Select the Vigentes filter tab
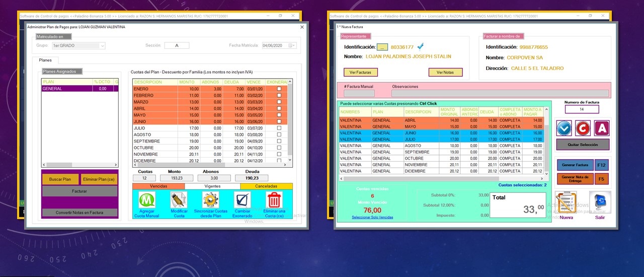Screen dimensions: 644x277 pos(212,186)
